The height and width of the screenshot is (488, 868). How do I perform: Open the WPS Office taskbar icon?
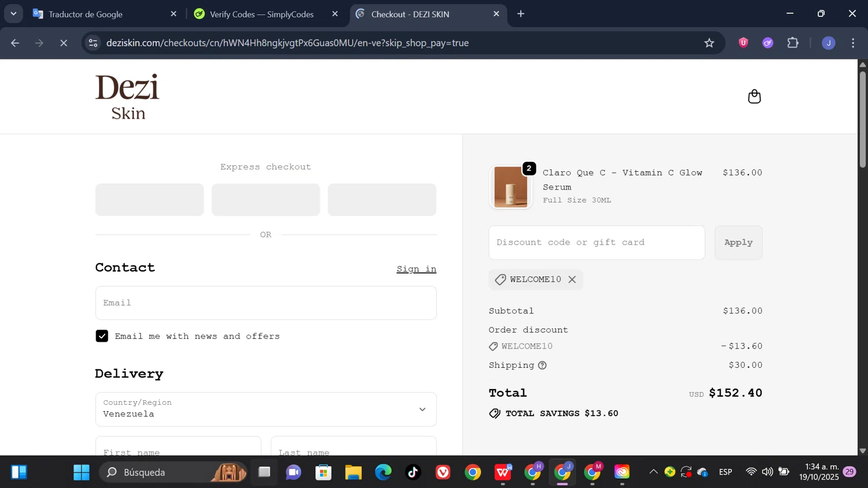[503, 472]
